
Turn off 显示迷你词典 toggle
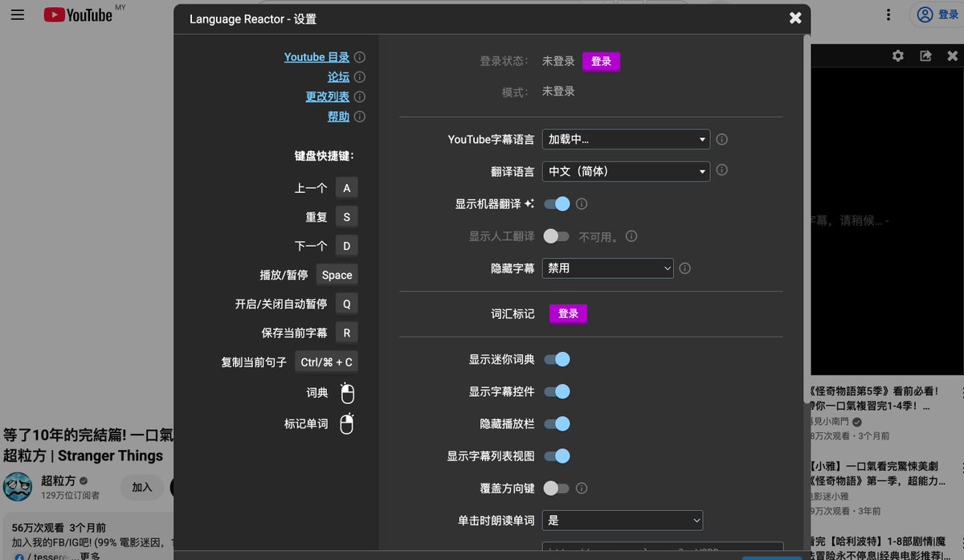557,359
